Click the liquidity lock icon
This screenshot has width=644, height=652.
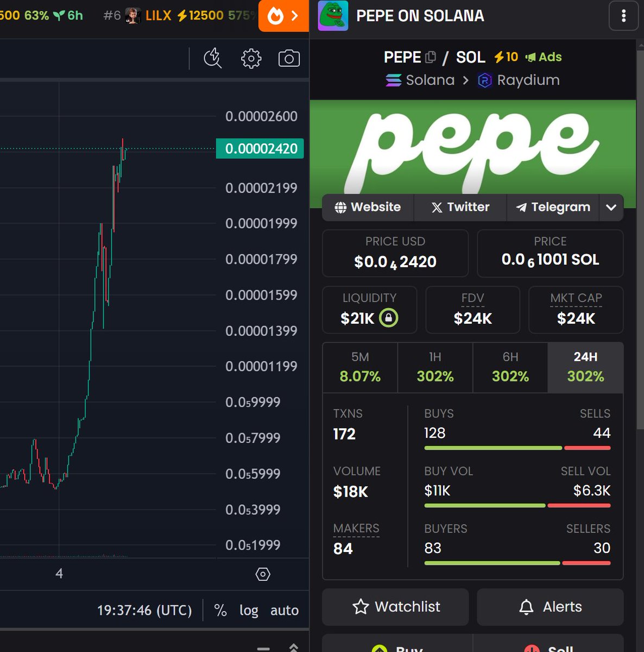[x=388, y=317]
